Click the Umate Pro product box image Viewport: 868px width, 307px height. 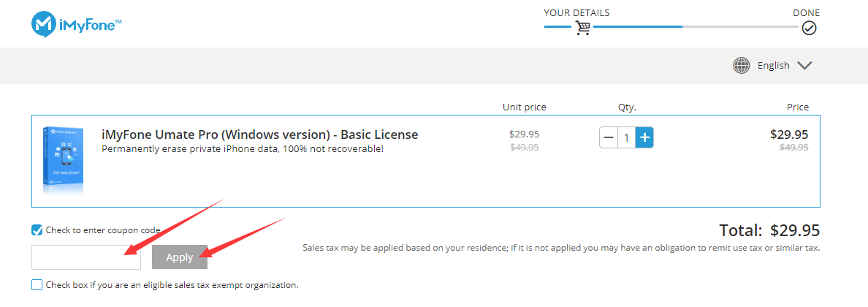tap(63, 161)
